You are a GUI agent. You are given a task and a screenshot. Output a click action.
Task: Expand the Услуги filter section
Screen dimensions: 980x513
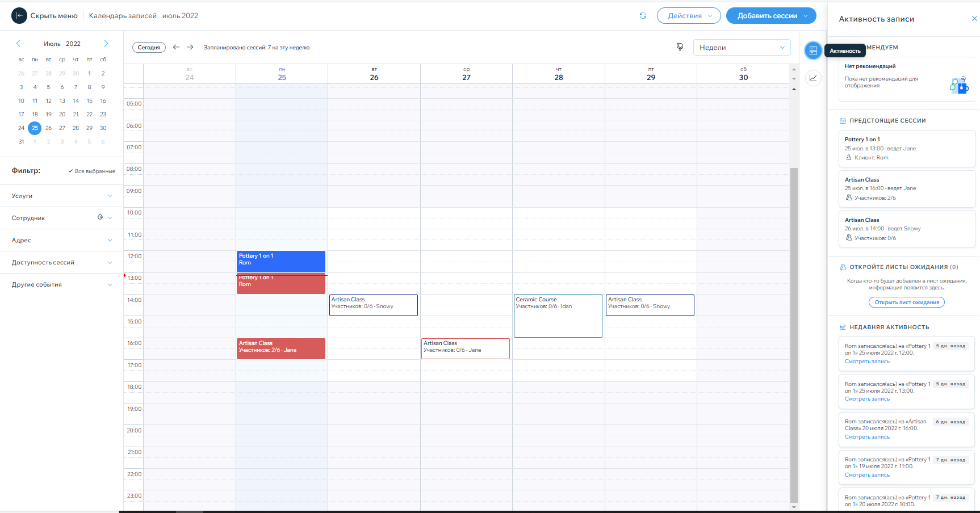pyautogui.click(x=61, y=196)
